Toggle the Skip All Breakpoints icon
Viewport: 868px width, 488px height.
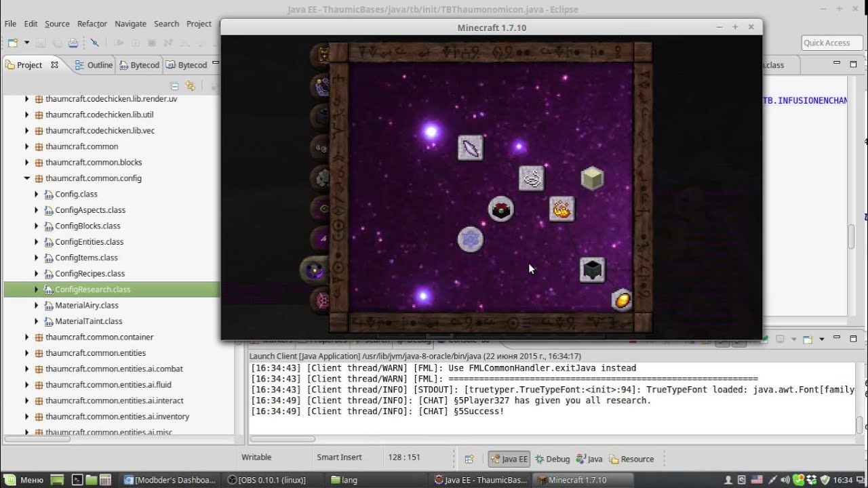(x=94, y=43)
